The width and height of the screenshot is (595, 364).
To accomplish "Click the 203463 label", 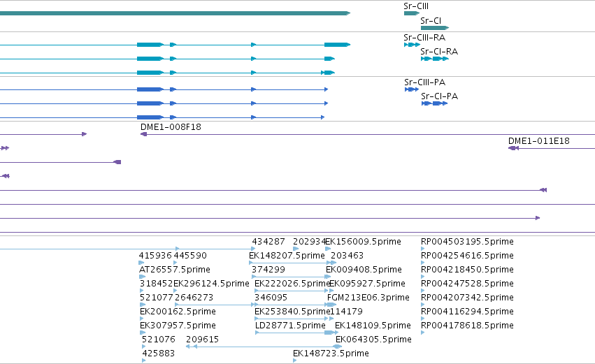I will 347,256.
